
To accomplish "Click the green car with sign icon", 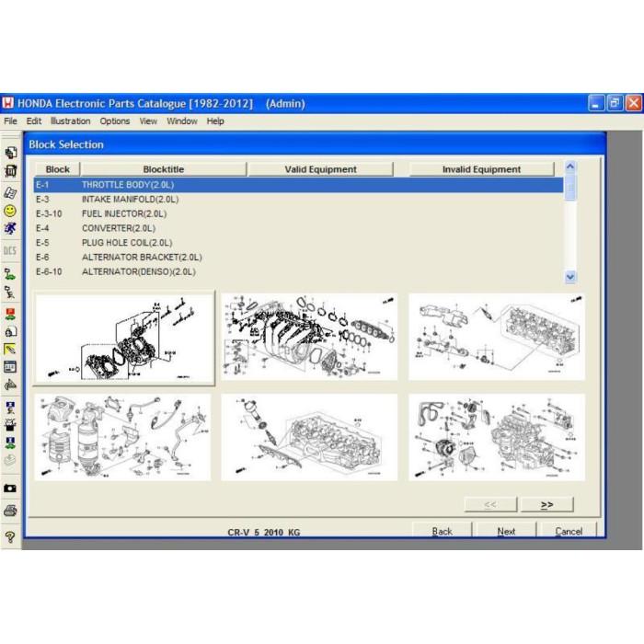I will (x=10, y=274).
